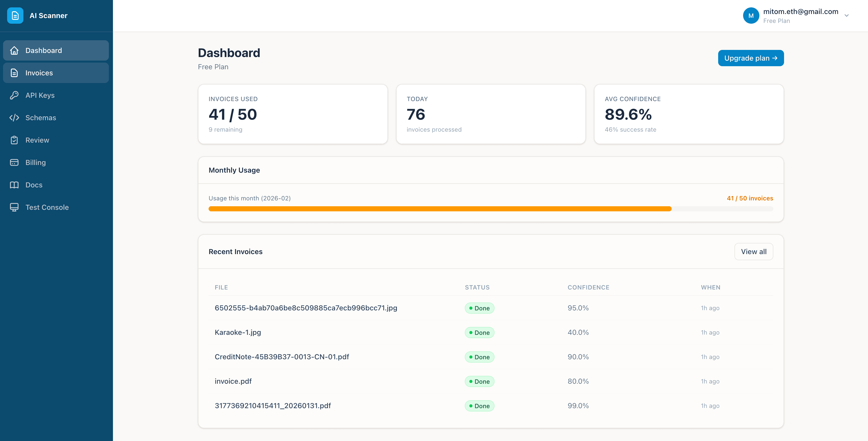Open View all recent invoices
This screenshot has height=441, width=868.
754,252
